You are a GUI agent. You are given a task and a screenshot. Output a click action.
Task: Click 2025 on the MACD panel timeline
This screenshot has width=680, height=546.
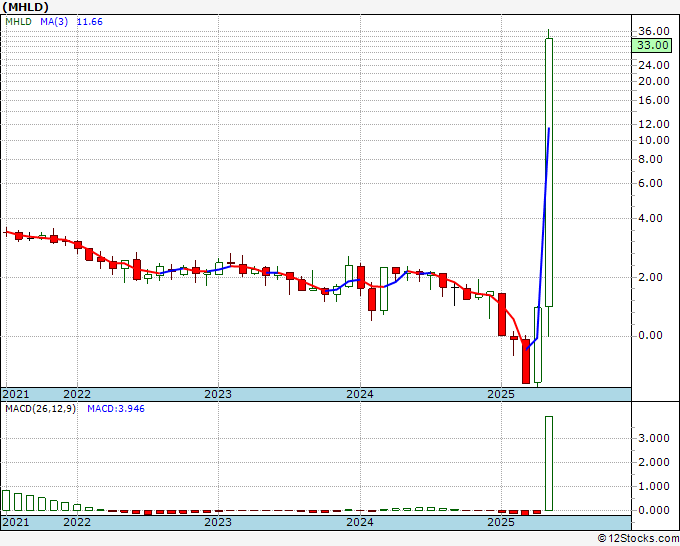(501, 522)
